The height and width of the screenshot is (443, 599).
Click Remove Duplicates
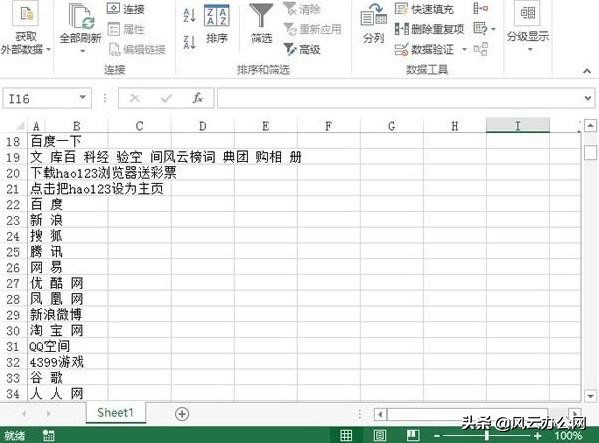[x=429, y=29]
